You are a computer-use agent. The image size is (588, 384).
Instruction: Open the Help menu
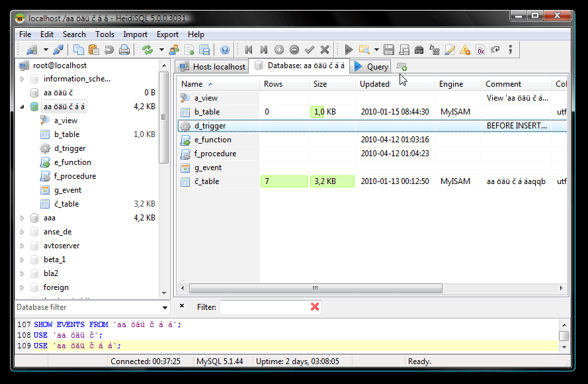click(196, 34)
